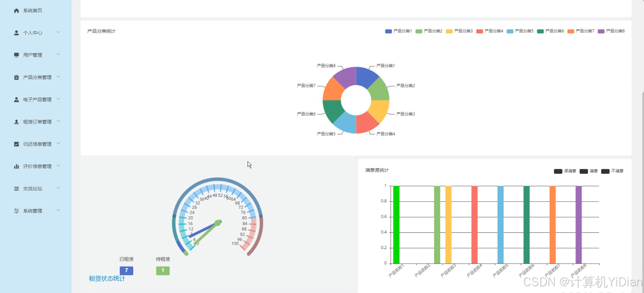This screenshot has width=644, height=293.
Task: Toggle 不满意 legend in satisfaction chart
Action: pyautogui.click(x=612, y=171)
